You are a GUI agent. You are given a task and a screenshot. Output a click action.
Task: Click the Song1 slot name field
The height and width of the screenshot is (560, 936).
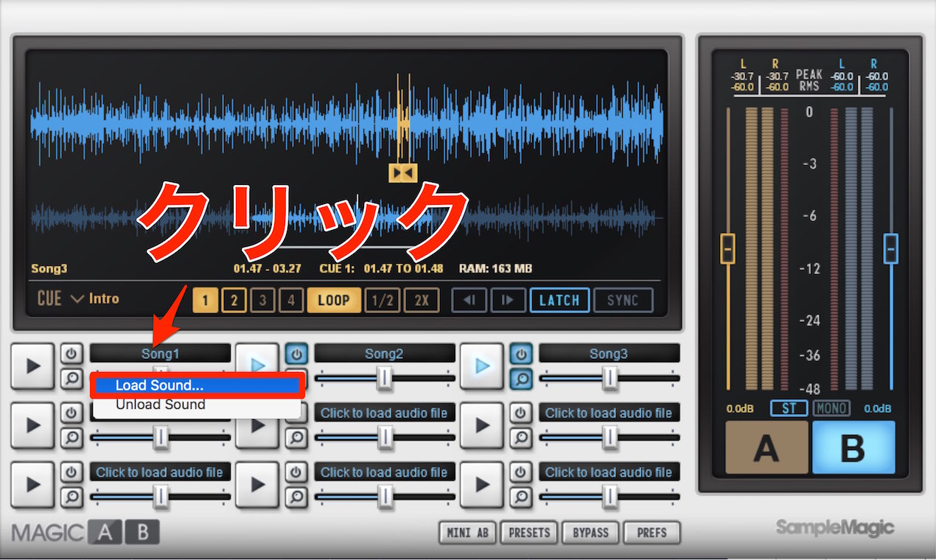tap(161, 354)
